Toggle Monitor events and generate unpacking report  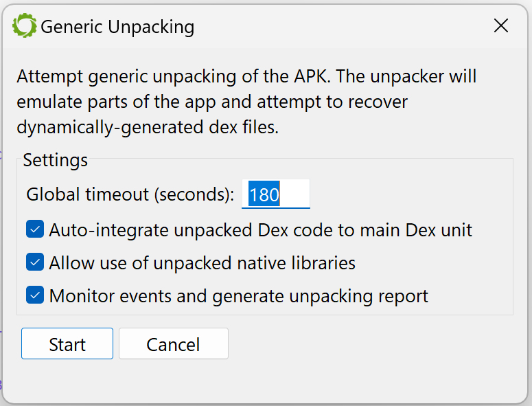pyautogui.click(x=35, y=295)
